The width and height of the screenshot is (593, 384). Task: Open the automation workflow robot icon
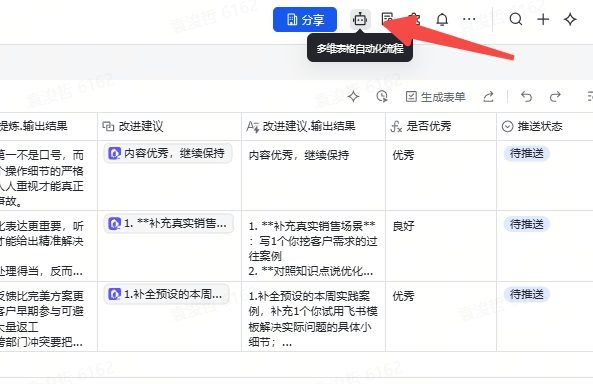(360, 19)
